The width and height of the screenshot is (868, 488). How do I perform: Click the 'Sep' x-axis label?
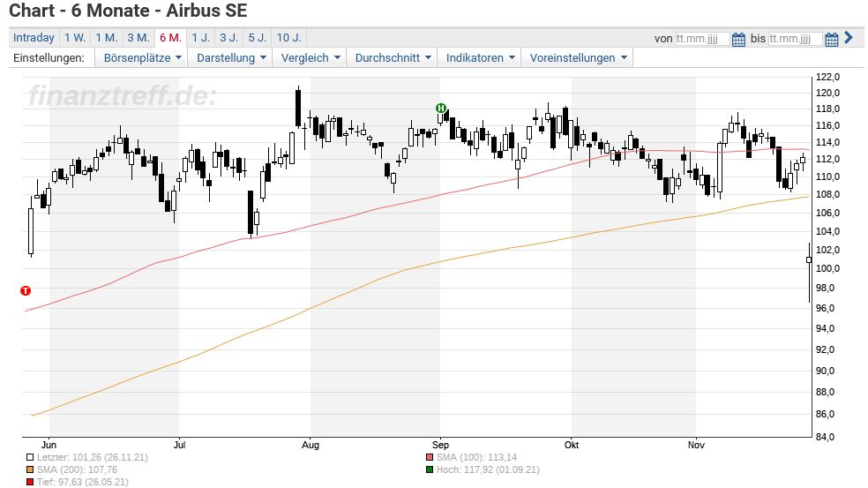[x=440, y=445]
